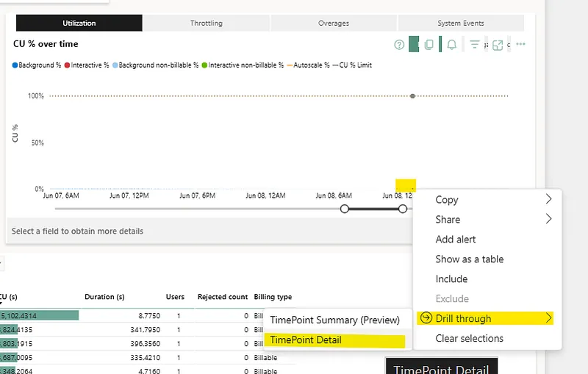Click the duration value 4.7160

[149, 371]
